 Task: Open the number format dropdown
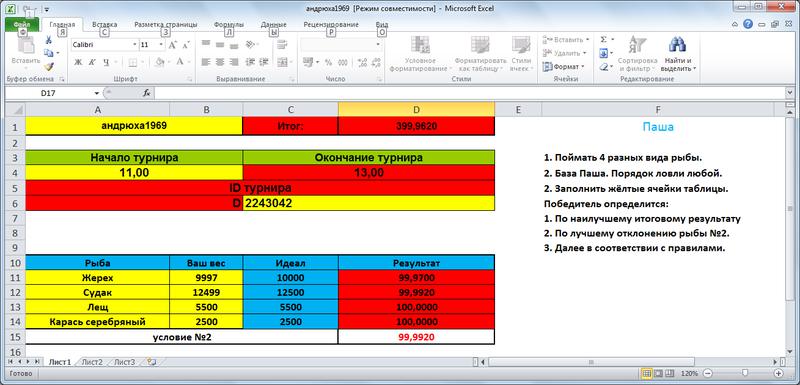click(x=378, y=44)
